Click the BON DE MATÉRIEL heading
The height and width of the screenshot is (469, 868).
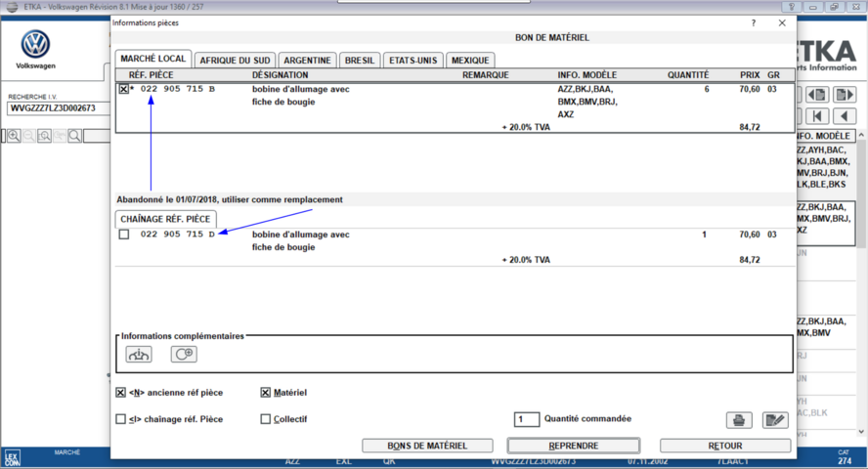point(552,37)
